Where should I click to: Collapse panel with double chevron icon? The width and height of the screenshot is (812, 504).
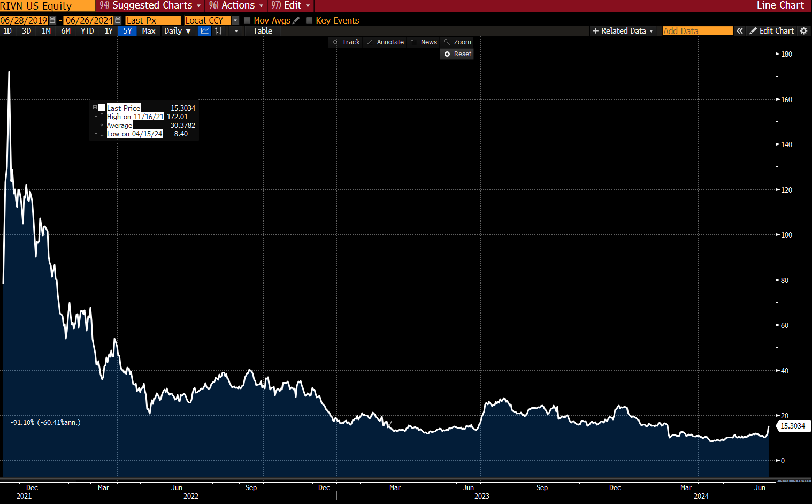[x=740, y=31]
